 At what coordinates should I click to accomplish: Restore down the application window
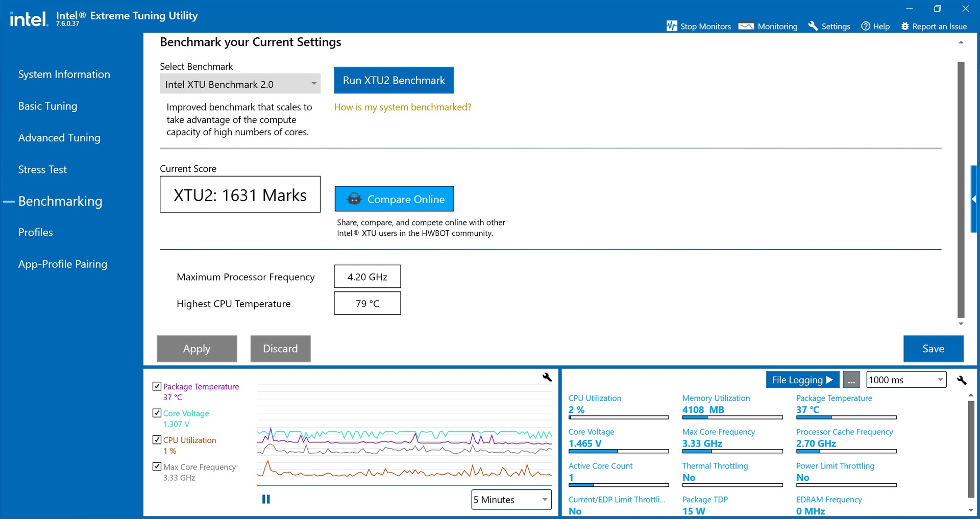pyautogui.click(x=937, y=9)
